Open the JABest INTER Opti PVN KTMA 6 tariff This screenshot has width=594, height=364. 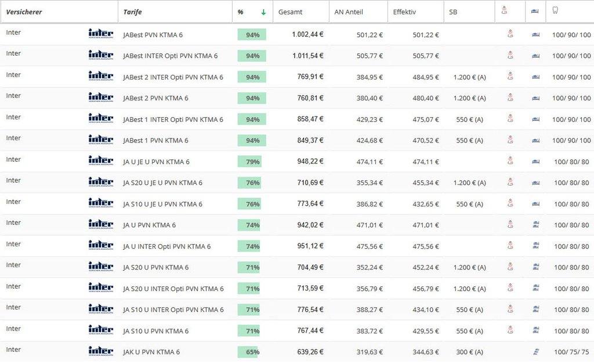click(170, 56)
